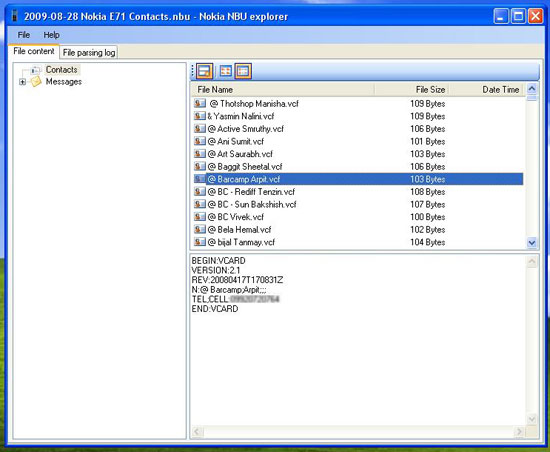The width and height of the screenshot is (550, 452).
Task: Click 108 Bytes size of BC - Rediff Tenzin.vcf
Action: [428, 192]
